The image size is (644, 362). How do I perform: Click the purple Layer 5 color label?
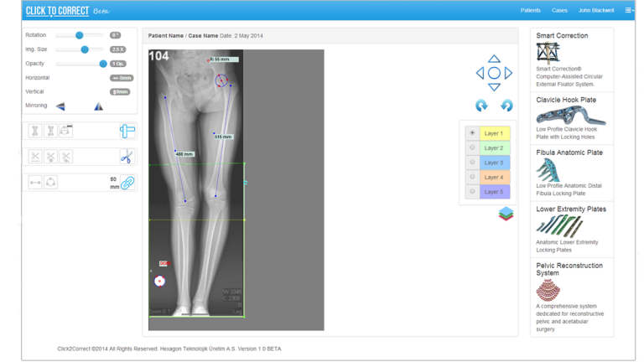click(x=495, y=192)
